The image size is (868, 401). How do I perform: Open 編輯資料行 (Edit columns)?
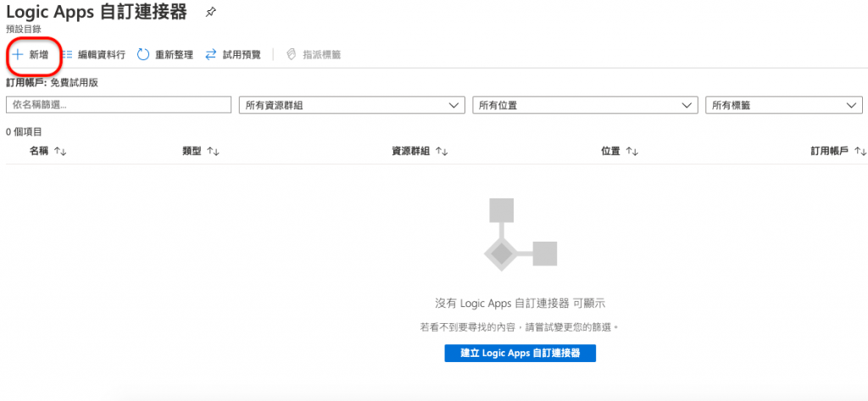93,54
